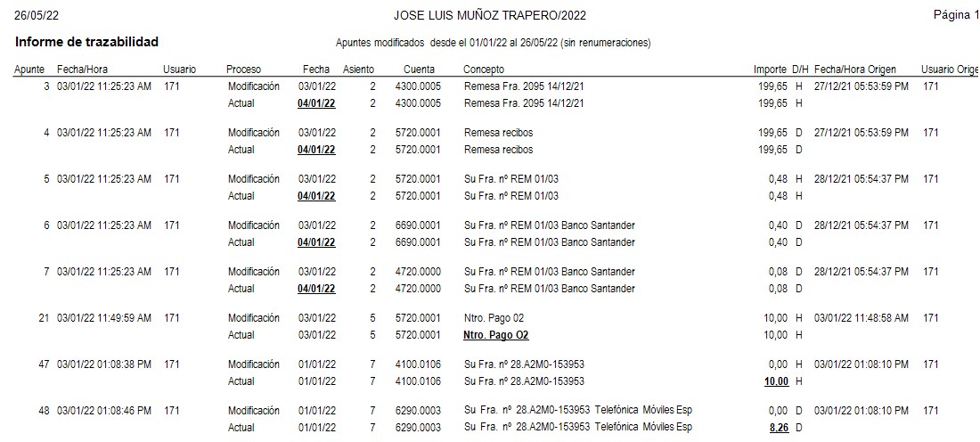Click the "Apunte" column header

(29, 70)
